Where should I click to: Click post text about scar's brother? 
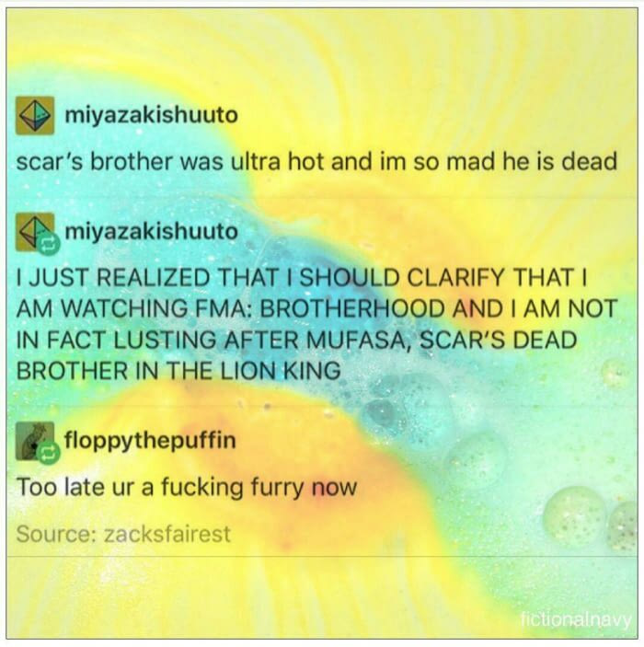point(316,161)
